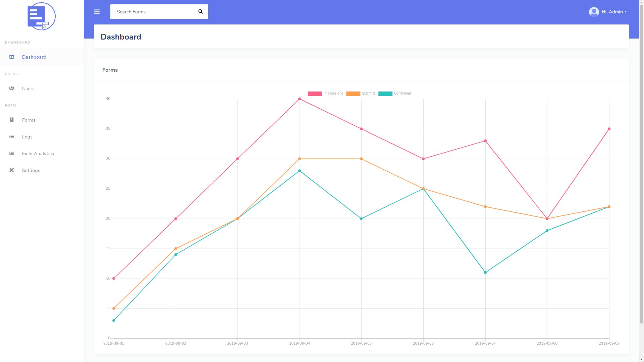Click the Forms sidebar icon
The height and width of the screenshot is (362, 644).
[x=12, y=120]
